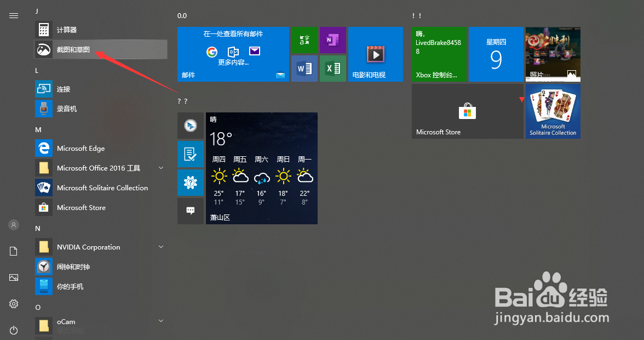The image size is (644, 340).
Task: Open the Microsoft Store tile
Action: pyautogui.click(x=468, y=111)
